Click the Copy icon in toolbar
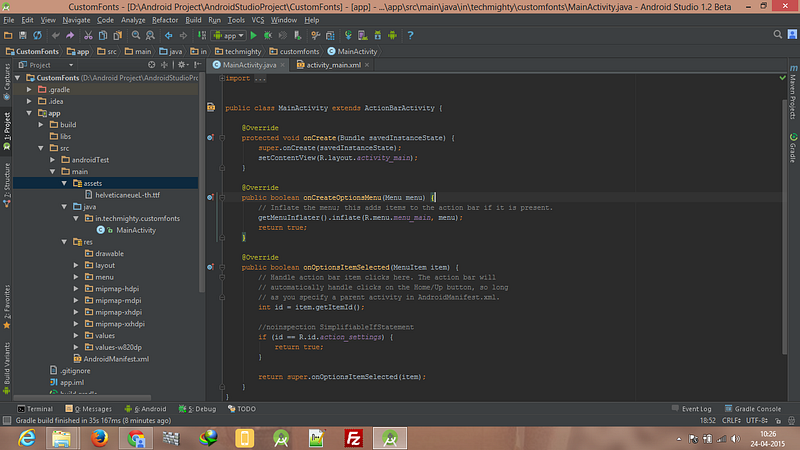This screenshot has width=800, height=450. (103, 35)
